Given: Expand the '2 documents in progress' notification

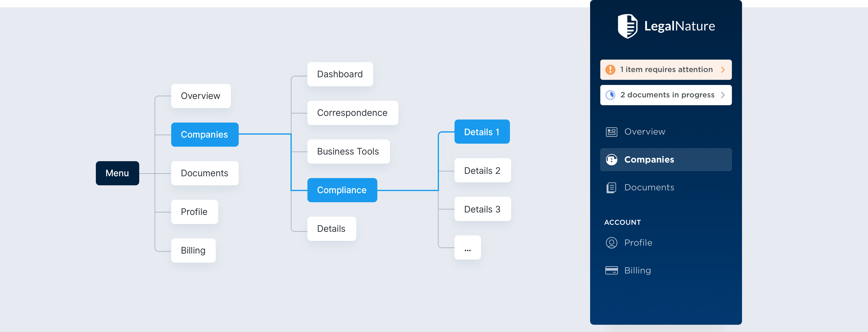Looking at the screenshot, I should coord(666,95).
